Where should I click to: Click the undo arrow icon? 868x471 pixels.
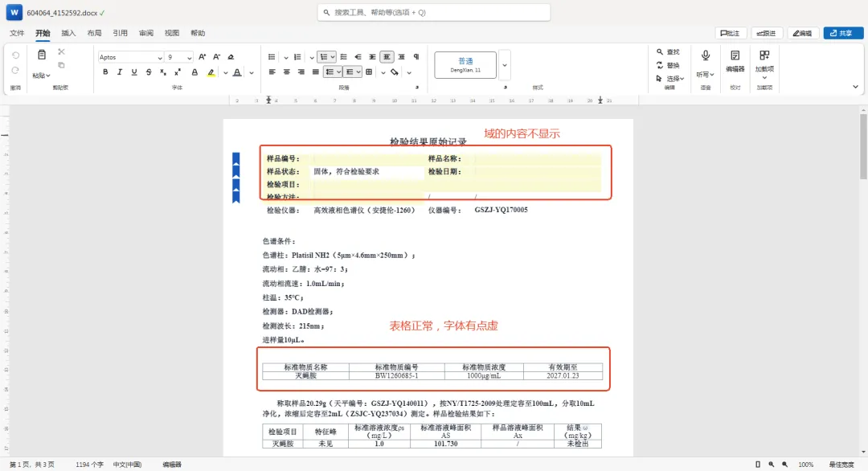pyautogui.click(x=15, y=55)
